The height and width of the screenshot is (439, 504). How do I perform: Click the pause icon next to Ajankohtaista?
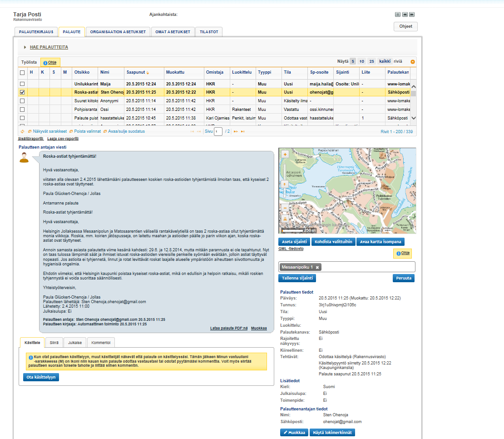tap(398, 15)
